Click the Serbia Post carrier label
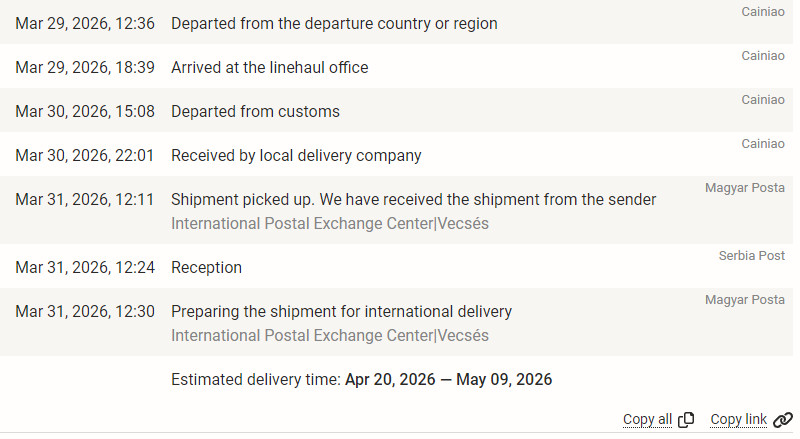The image size is (800, 439). 751,256
